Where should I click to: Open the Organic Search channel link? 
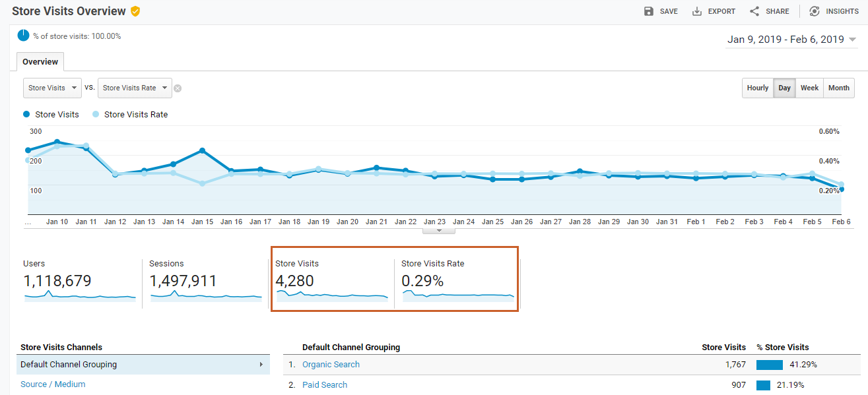click(331, 365)
